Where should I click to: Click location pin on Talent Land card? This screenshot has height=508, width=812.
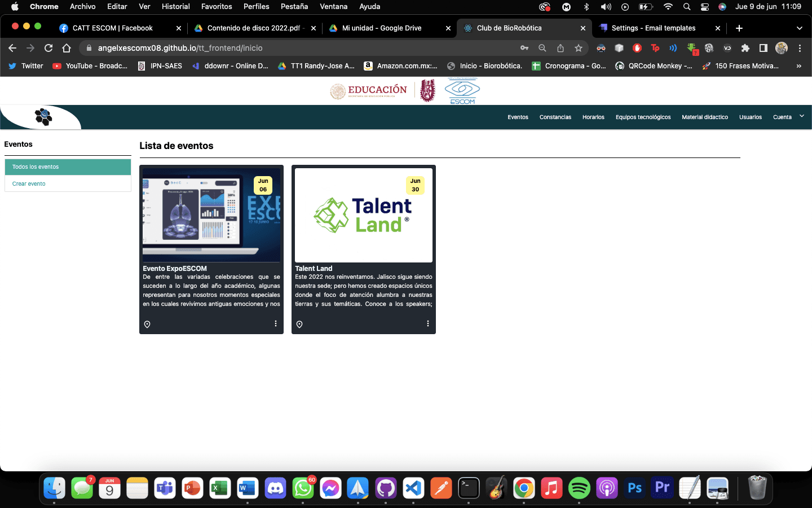click(299, 325)
